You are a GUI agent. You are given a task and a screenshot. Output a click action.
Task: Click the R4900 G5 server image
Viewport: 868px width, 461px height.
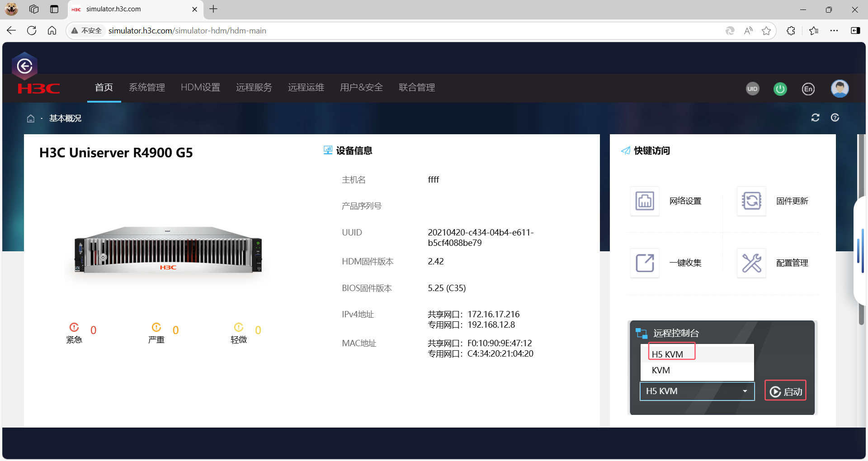168,250
